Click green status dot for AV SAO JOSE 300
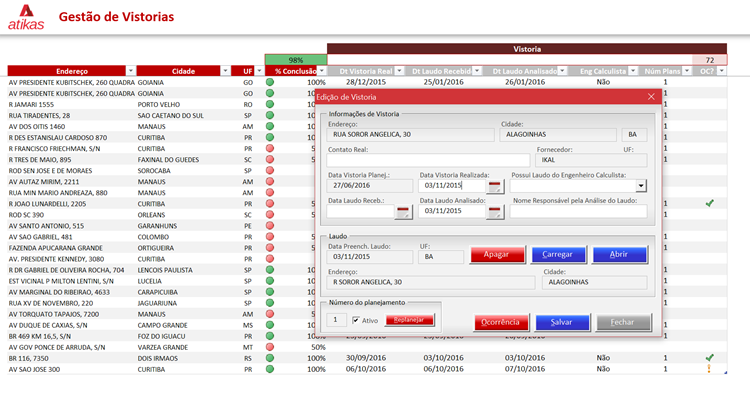Viewport: 750px width, 403px height. point(270,369)
